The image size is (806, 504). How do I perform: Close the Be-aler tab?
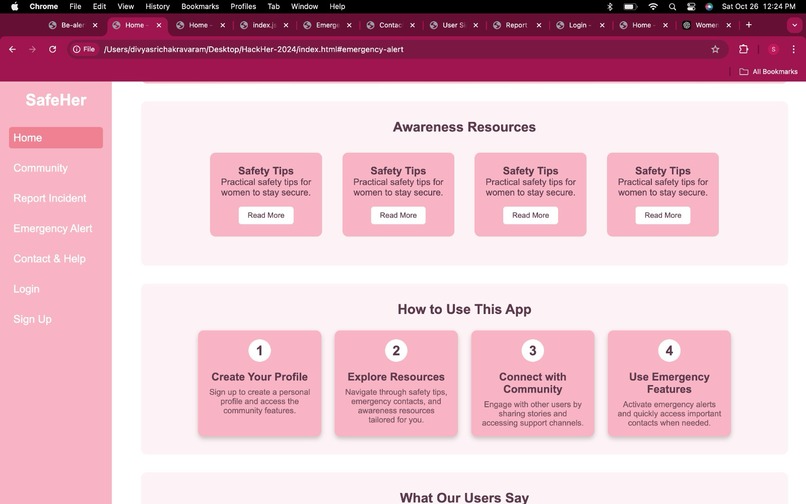point(95,25)
